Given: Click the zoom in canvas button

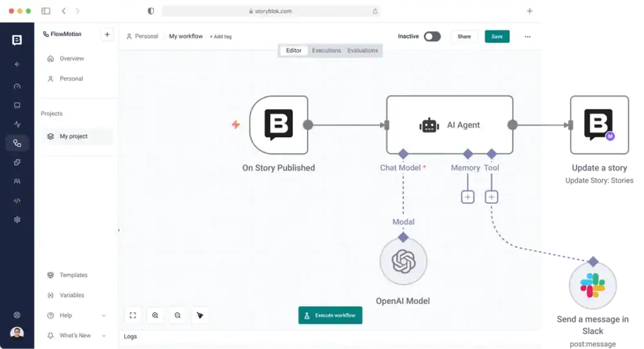Looking at the screenshot, I should point(155,316).
